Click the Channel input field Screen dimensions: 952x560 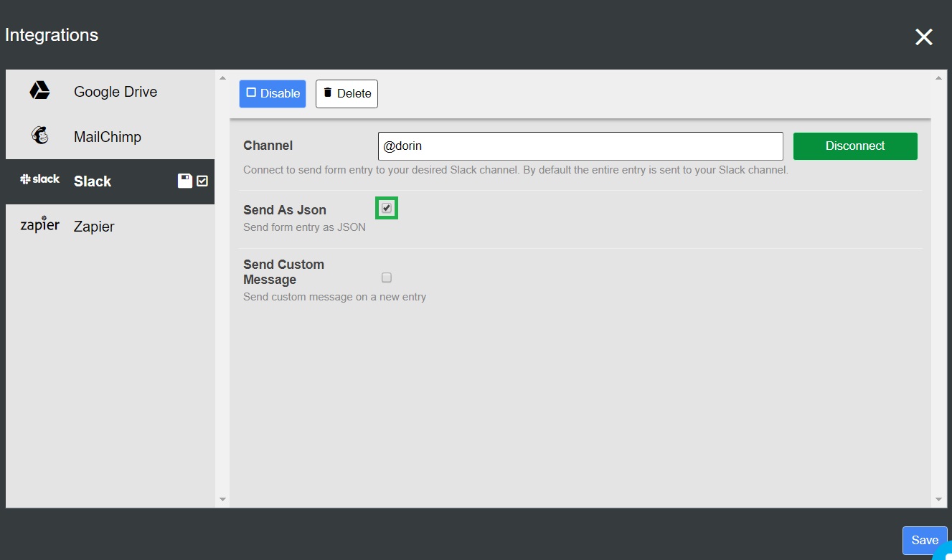[580, 146]
